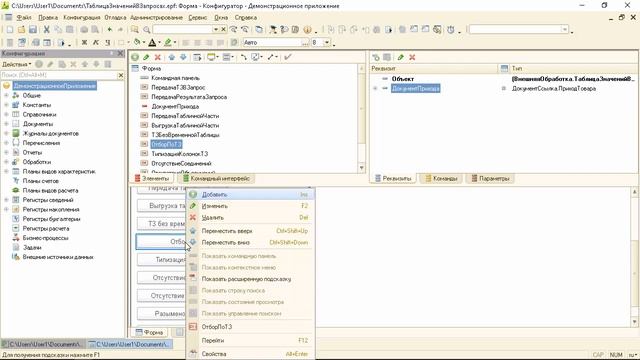Choose Удалить in the context menu
This screenshot has width=640, height=360.
[250, 218]
